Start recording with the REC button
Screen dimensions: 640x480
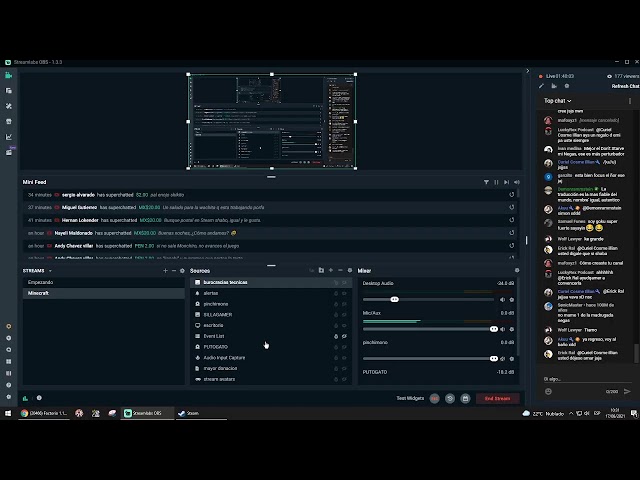[x=435, y=398]
